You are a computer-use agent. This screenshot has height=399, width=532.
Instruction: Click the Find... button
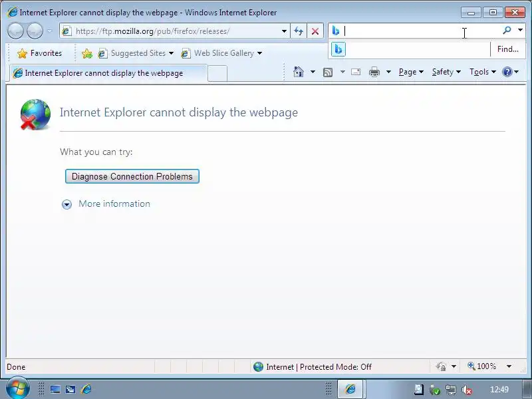click(x=507, y=49)
